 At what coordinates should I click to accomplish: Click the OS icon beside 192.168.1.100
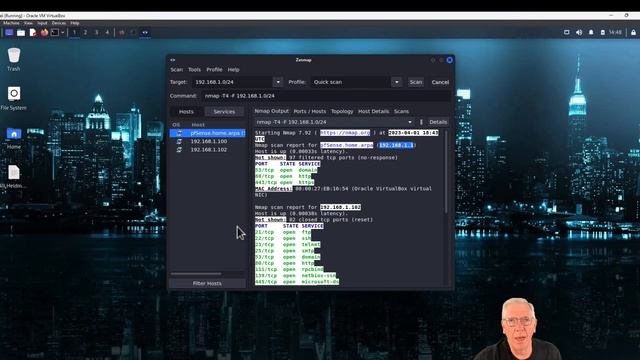[179, 141]
